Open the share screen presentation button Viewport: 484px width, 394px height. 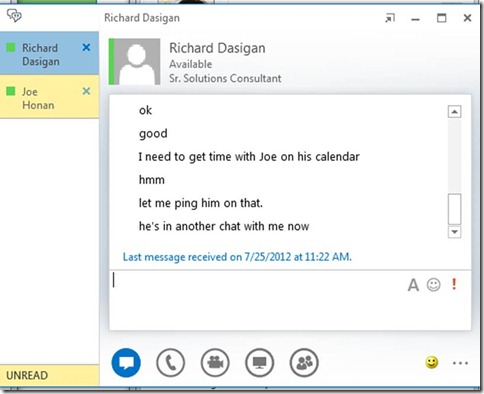[259, 363]
